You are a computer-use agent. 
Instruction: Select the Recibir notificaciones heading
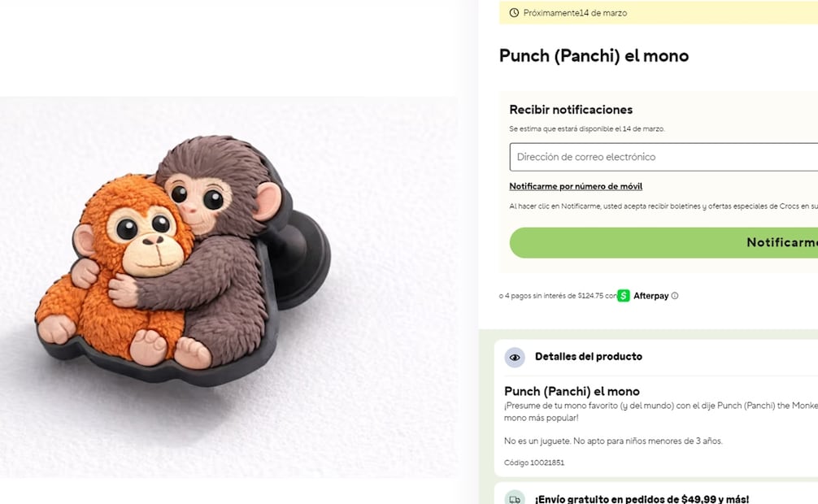[571, 110]
